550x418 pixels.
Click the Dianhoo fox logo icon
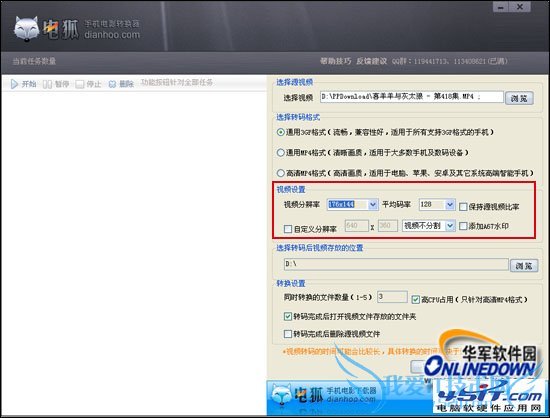(x=27, y=29)
